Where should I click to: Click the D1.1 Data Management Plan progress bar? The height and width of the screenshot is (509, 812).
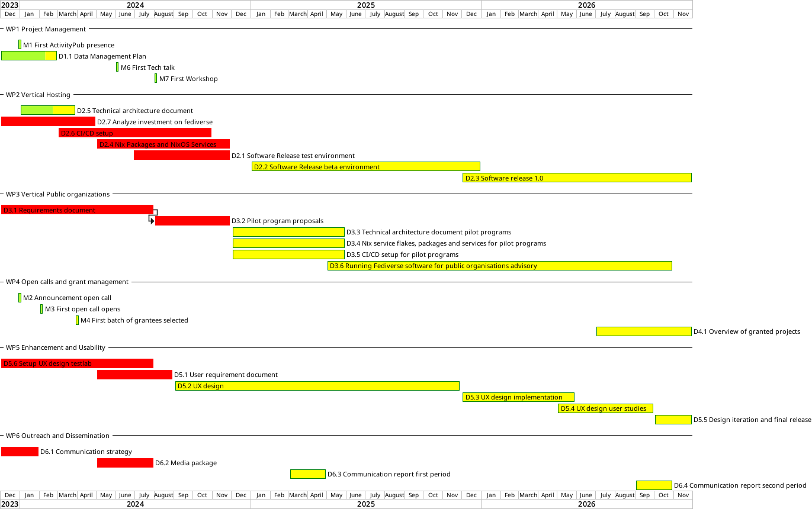pos(28,56)
